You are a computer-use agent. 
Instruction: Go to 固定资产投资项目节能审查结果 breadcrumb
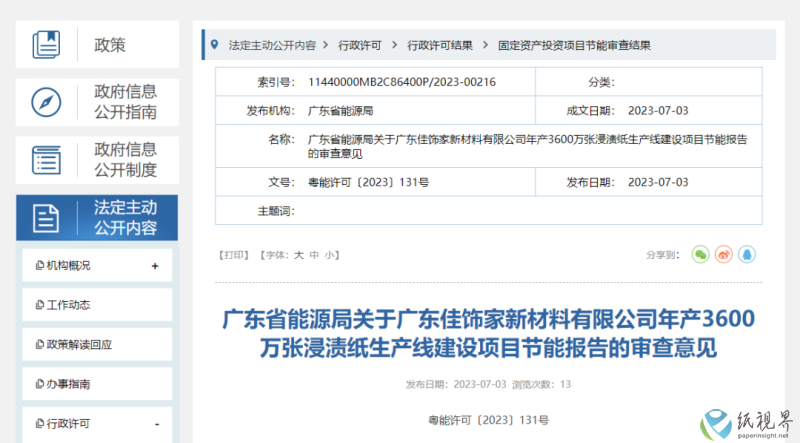tap(574, 45)
